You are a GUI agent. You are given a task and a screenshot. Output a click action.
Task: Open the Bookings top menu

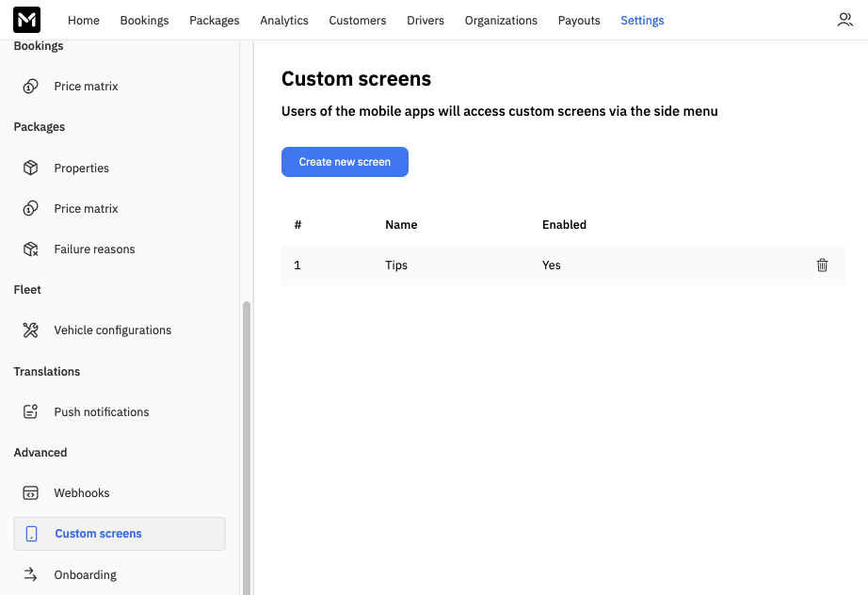(x=144, y=21)
